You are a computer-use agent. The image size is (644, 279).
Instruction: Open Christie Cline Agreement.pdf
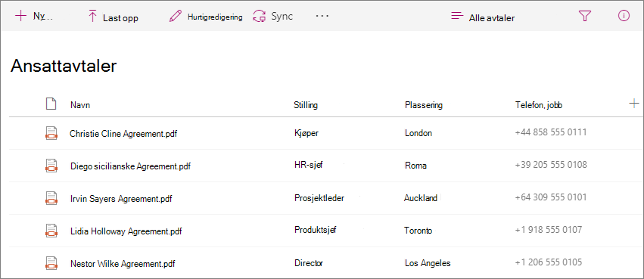[x=123, y=133]
